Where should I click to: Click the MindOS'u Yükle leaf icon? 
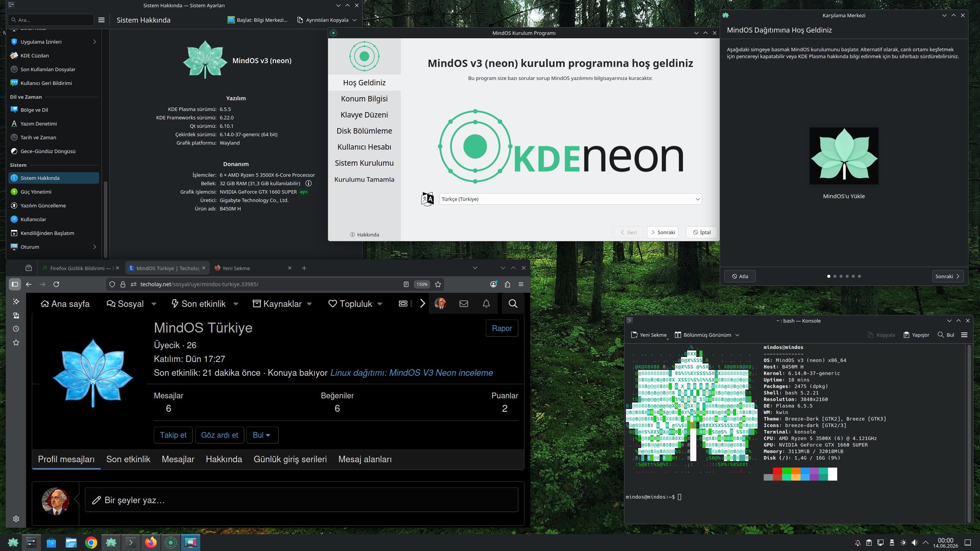844,156
